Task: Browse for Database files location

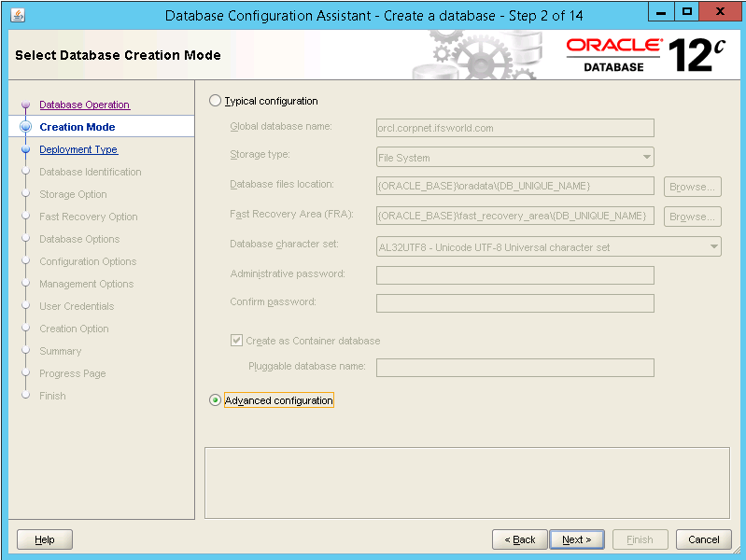Action: tap(692, 187)
